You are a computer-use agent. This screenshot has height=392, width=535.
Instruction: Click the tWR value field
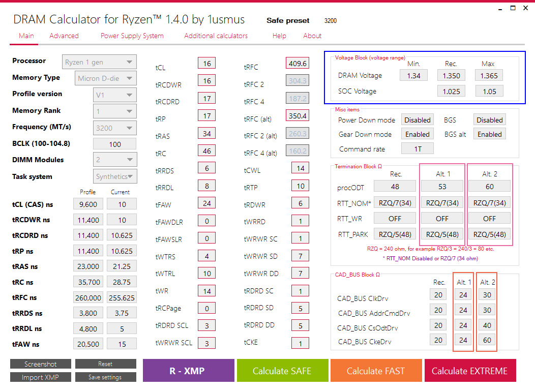coord(207,291)
